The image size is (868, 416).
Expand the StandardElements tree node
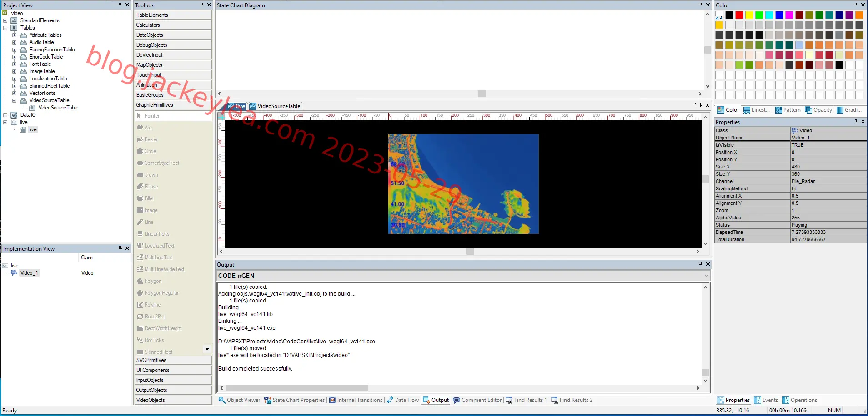click(5, 20)
